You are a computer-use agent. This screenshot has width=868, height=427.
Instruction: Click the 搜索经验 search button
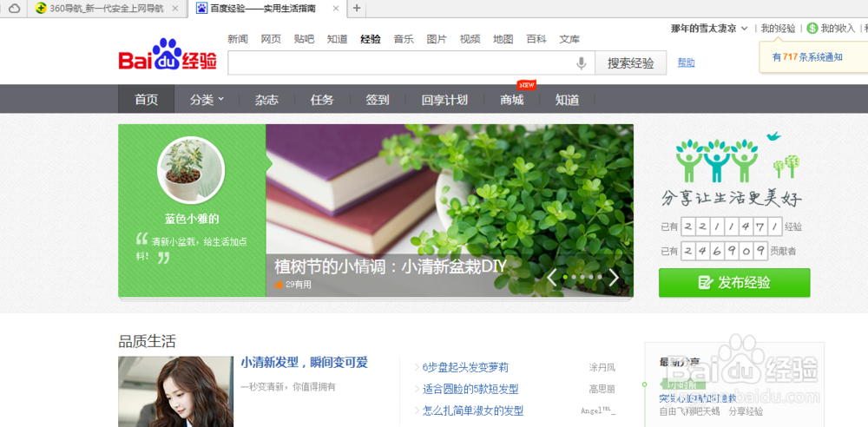(x=630, y=62)
